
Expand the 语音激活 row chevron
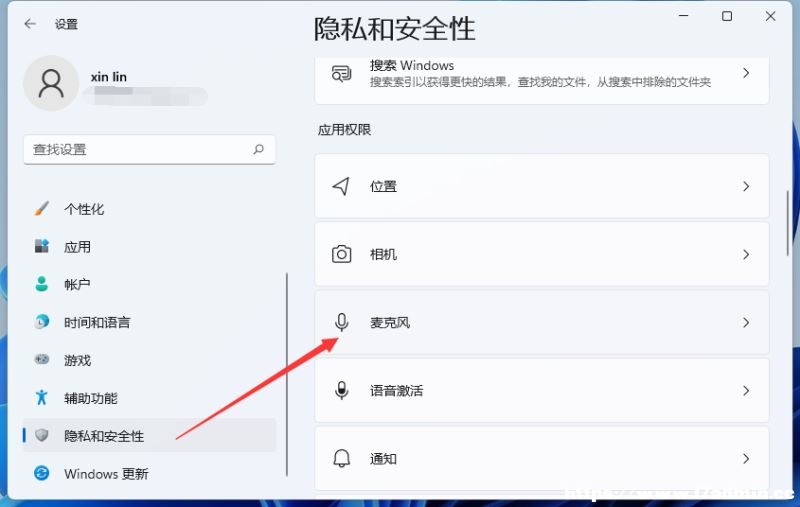[746, 391]
